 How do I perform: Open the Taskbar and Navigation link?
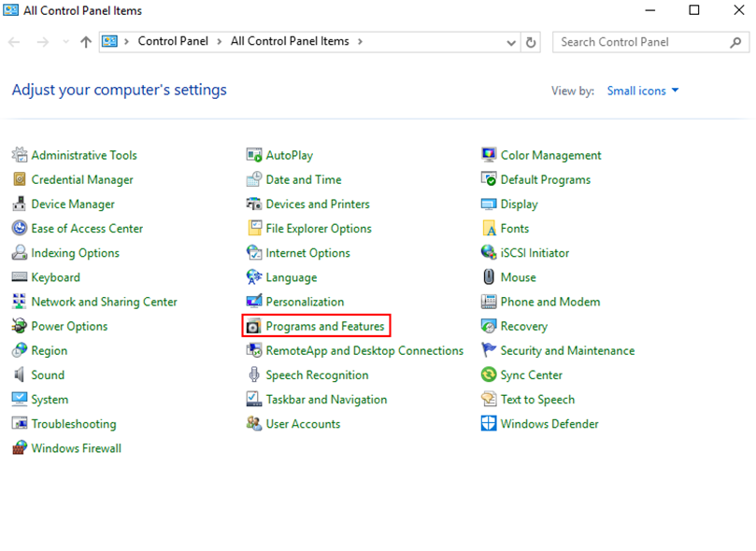pos(326,400)
